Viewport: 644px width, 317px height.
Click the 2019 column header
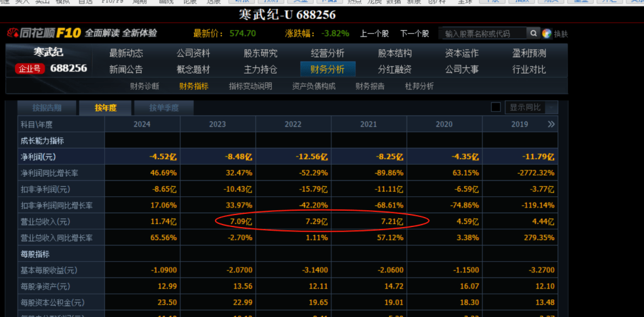coord(520,124)
